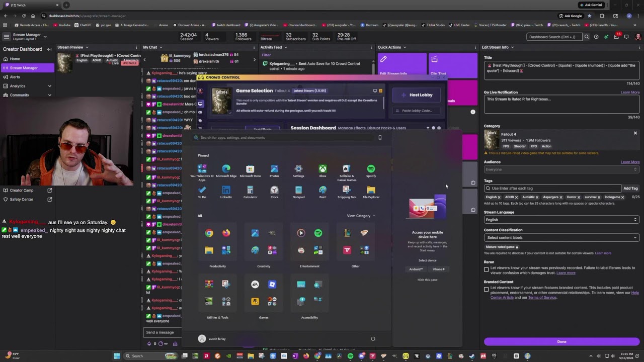
Task: Check the Branded Content checkbox
Action: click(x=487, y=289)
